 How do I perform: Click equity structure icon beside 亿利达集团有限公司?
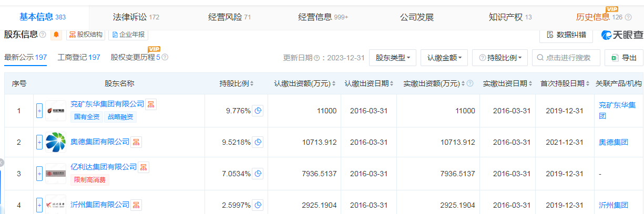[144, 167]
